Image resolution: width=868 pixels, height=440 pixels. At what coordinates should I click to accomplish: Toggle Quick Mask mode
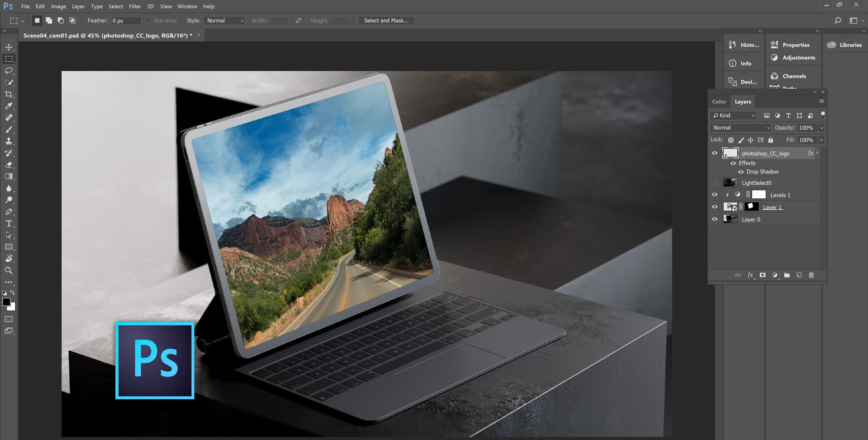point(9,319)
